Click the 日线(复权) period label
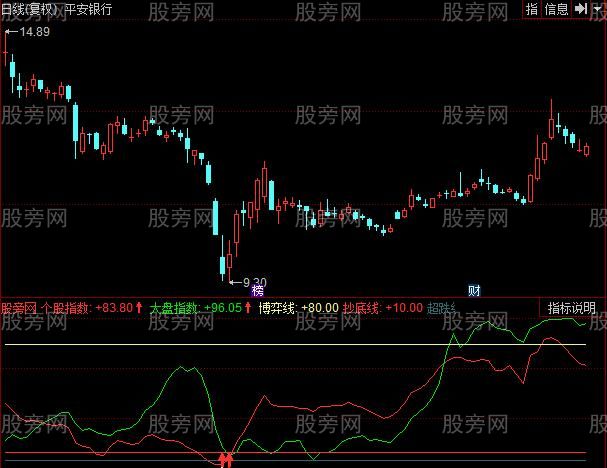Viewport: 607px width, 468px height. coord(30,9)
